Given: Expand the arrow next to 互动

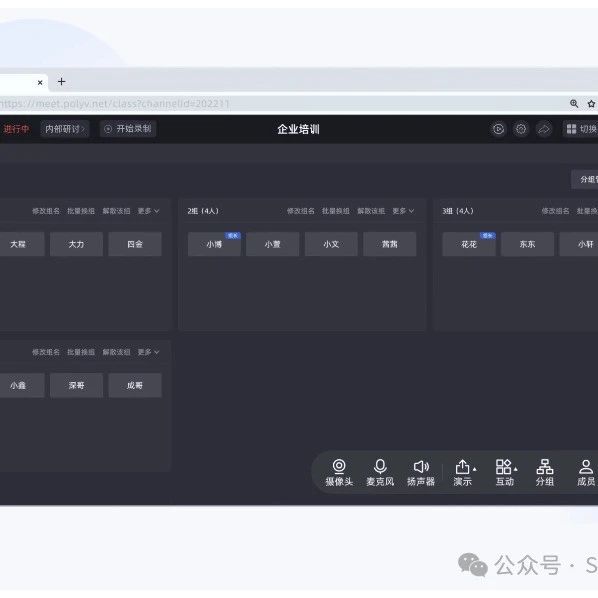Looking at the screenshot, I should [x=516, y=469].
